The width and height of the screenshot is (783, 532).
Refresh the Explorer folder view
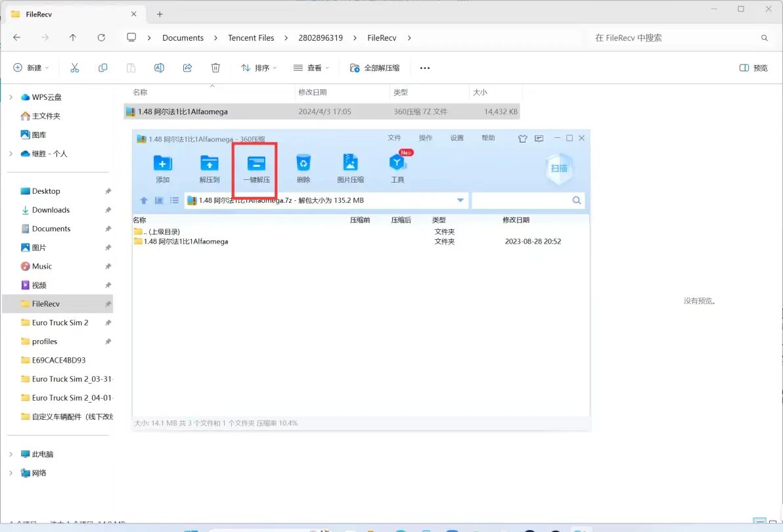coord(101,37)
